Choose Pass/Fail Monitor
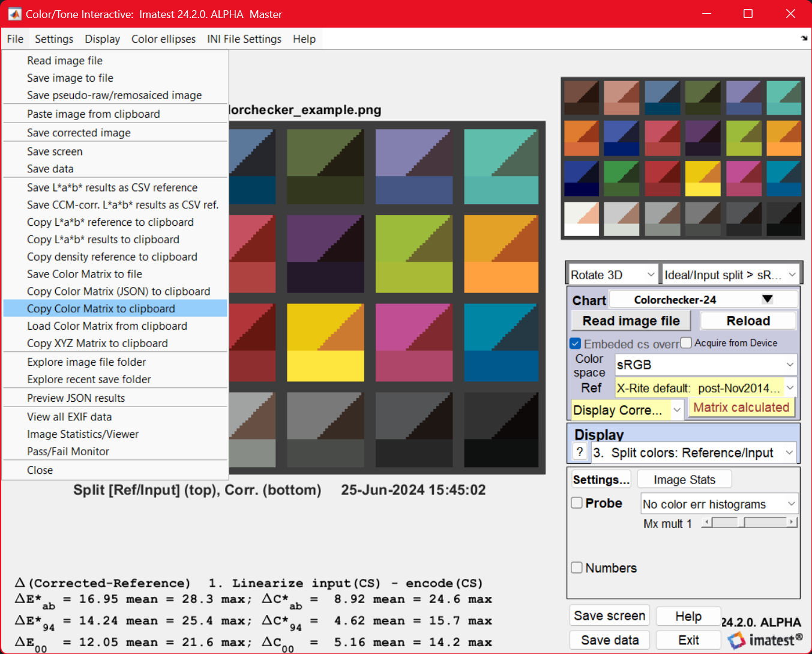This screenshot has height=654, width=812. pyautogui.click(x=115, y=452)
